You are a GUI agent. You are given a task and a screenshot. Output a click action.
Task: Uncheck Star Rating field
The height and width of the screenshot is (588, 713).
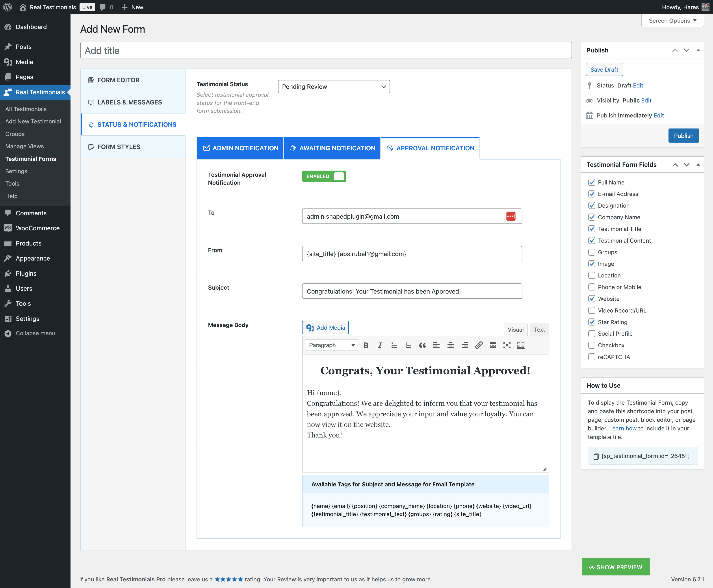click(x=591, y=322)
